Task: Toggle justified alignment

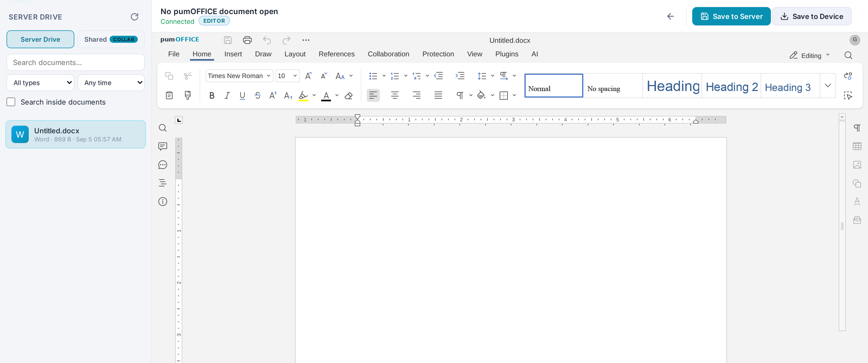Action: tap(438, 95)
